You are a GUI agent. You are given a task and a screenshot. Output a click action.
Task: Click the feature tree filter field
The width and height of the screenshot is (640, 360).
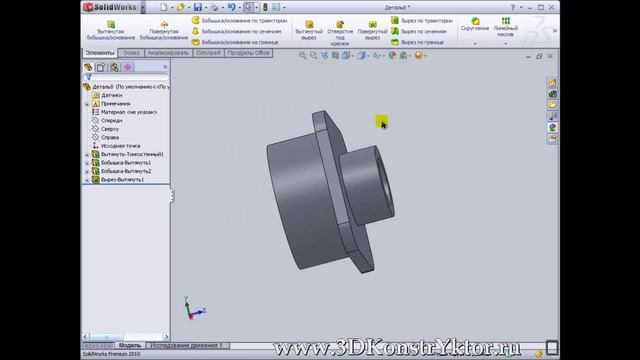pyautogui.click(x=126, y=77)
